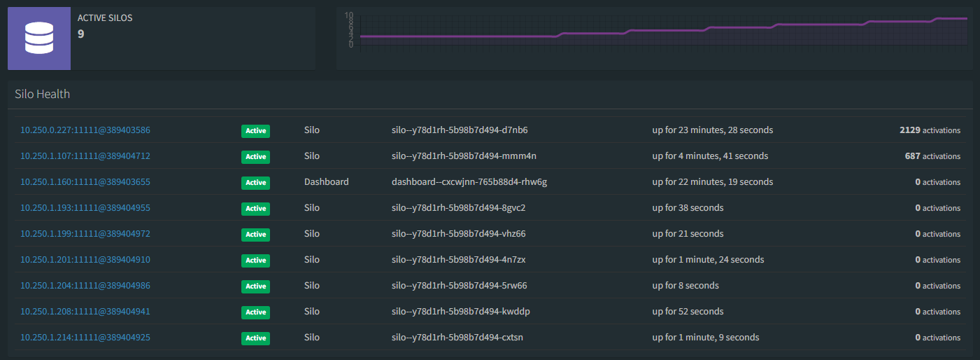980x360 pixels.
Task: Click Active badge for silo 10.250.1.193
Action: pyautogui.click(x=256, y=209)
